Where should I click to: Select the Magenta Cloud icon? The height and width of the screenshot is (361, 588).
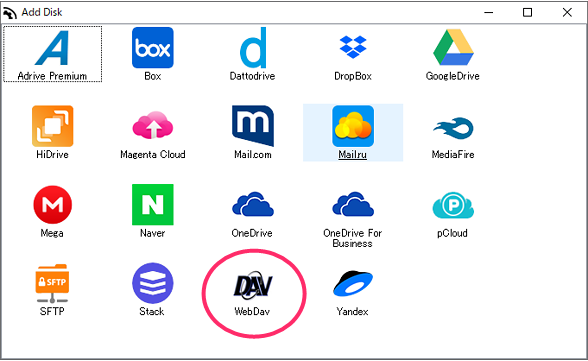pos(153,126)
